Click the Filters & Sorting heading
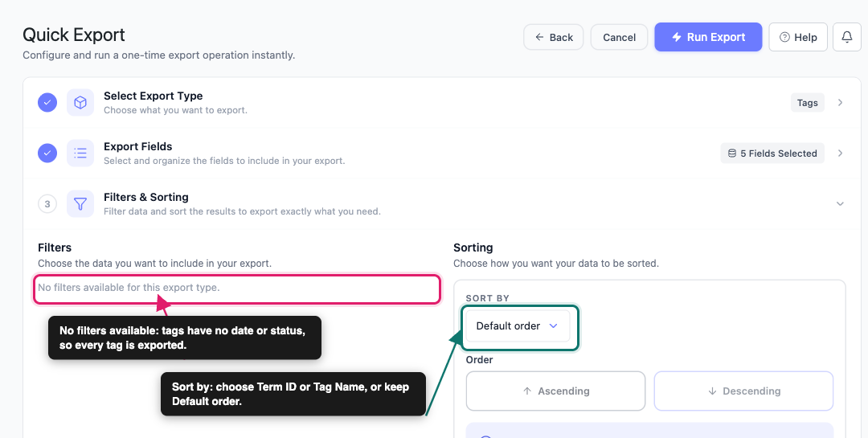The image size is (868, 438). 146,197
